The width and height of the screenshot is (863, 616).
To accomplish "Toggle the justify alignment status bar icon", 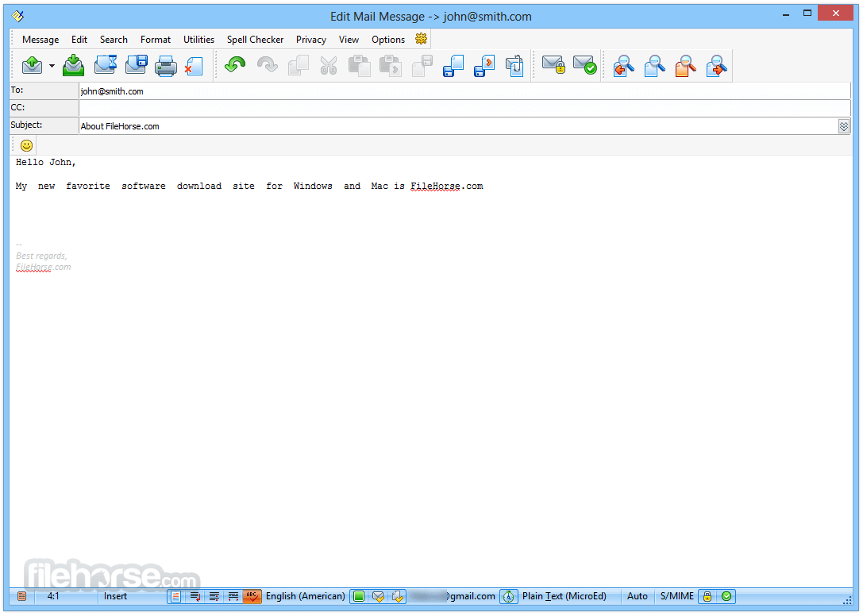I will (214, 596).
